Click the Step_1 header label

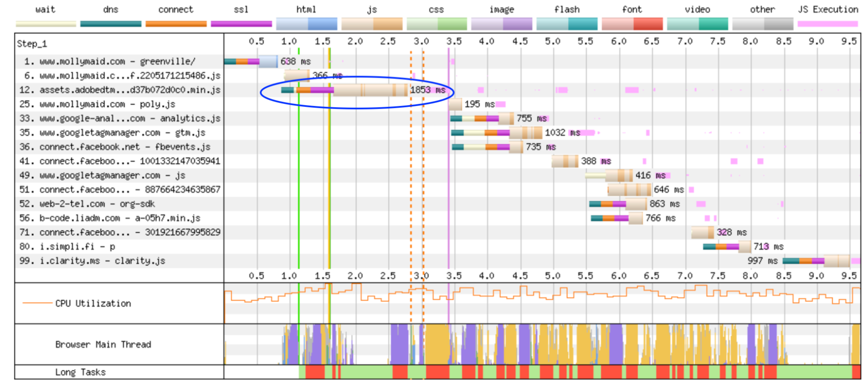[x=32, y=44]
